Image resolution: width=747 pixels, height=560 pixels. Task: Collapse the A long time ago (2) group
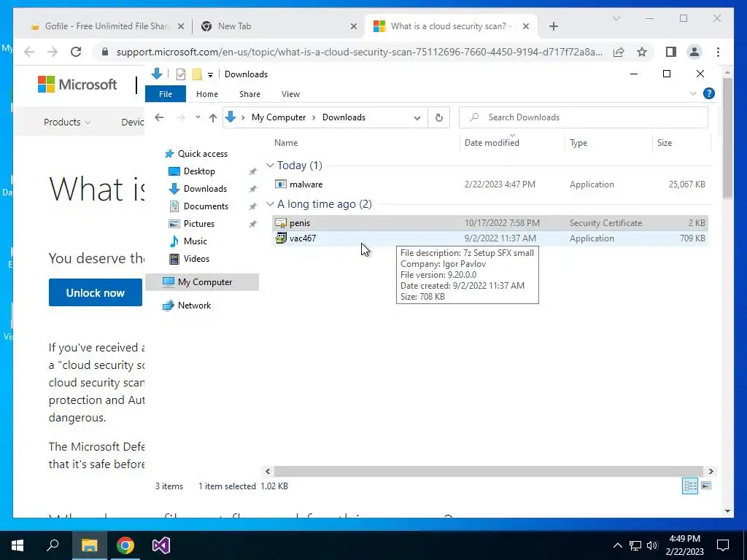coord(270,204)
